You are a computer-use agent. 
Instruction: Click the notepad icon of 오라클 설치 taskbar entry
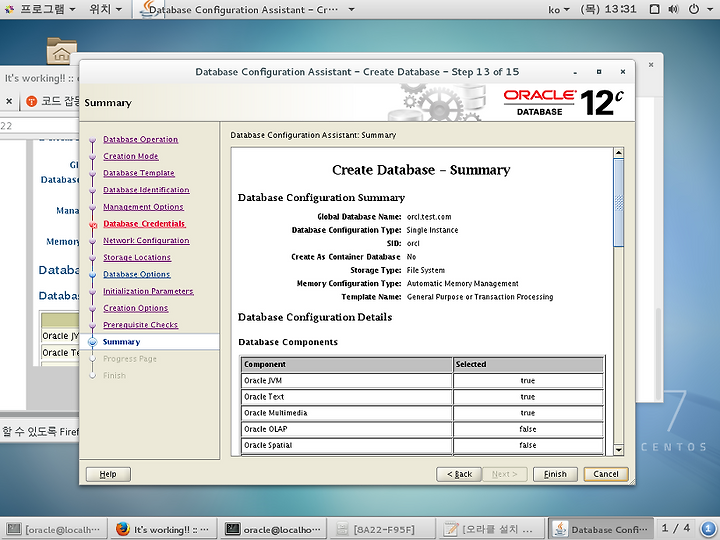(x=450, y=529)
